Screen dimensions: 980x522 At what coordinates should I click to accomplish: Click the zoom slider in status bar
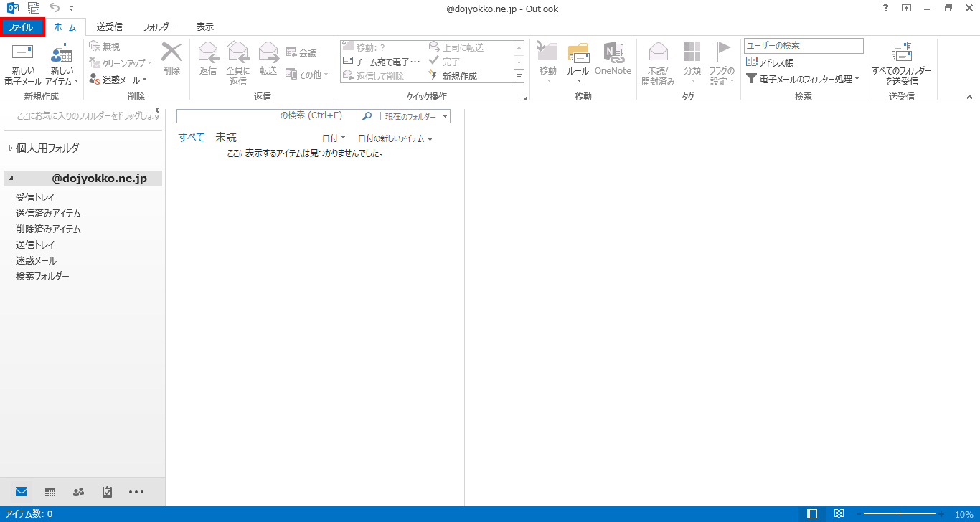(x=900, y=514)
